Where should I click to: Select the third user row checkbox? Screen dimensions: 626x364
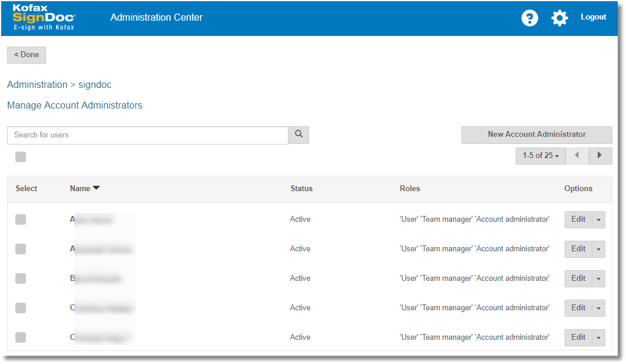click(x=21, y=278)
